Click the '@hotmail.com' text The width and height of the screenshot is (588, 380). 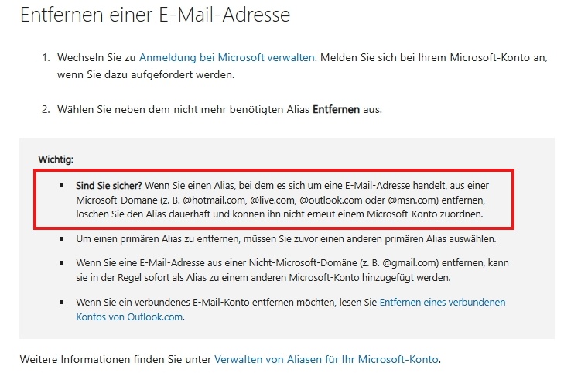(214, 200)
